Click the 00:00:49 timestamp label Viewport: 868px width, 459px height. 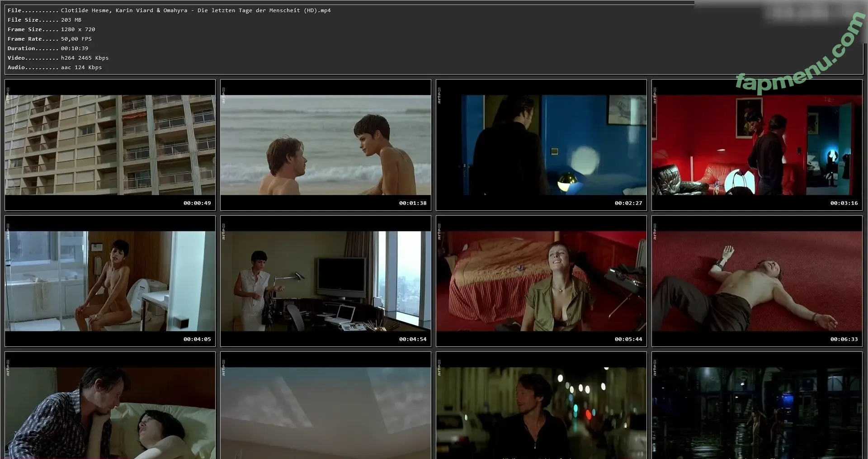[x=197, y=203]
